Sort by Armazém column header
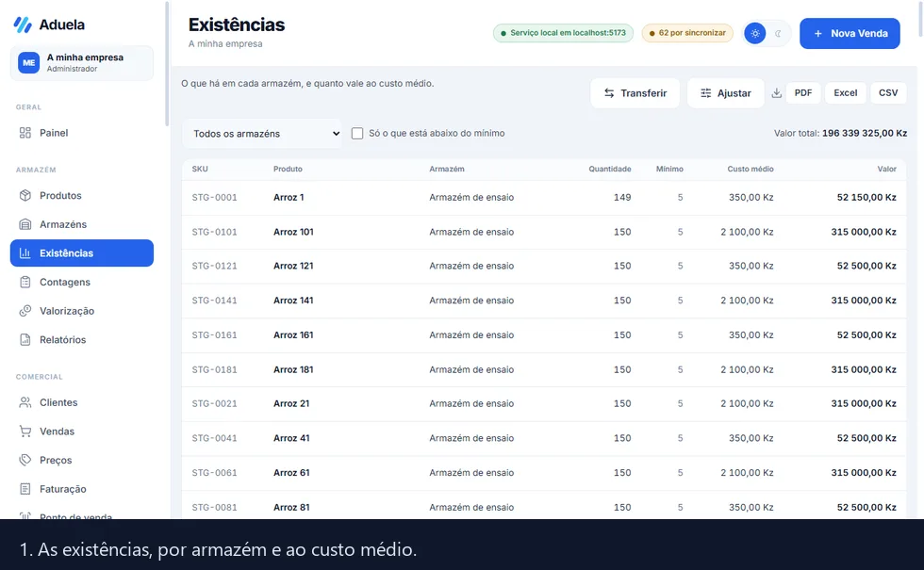This screenshot has width=924, height=570. [447, 169]
